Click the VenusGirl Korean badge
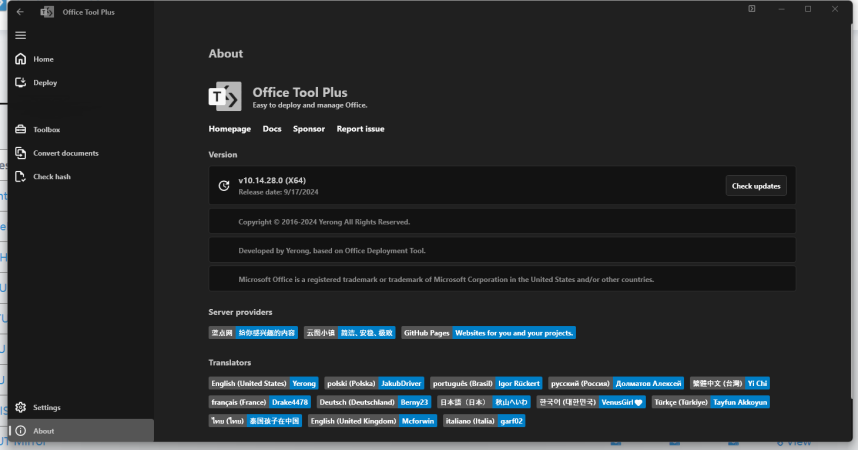Image resolution: width=858 pixels, height=450 pixels. tap(592, 402)
